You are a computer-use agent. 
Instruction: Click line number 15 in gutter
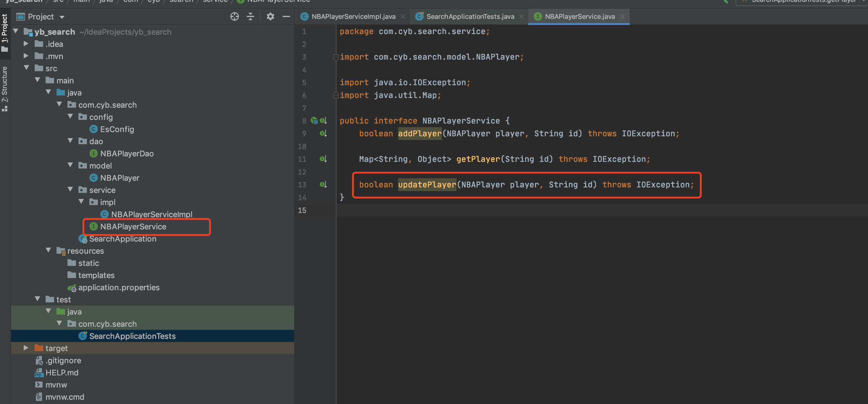point(302,211)
